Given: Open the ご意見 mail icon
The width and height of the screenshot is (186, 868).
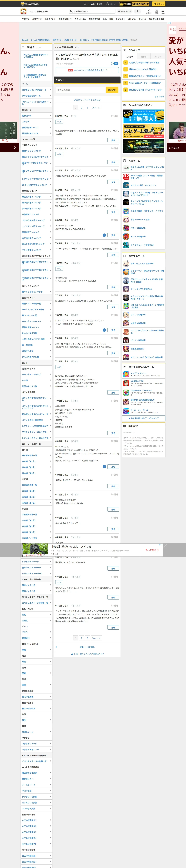Looking at the screenshot, I should [x=156, y=11].
